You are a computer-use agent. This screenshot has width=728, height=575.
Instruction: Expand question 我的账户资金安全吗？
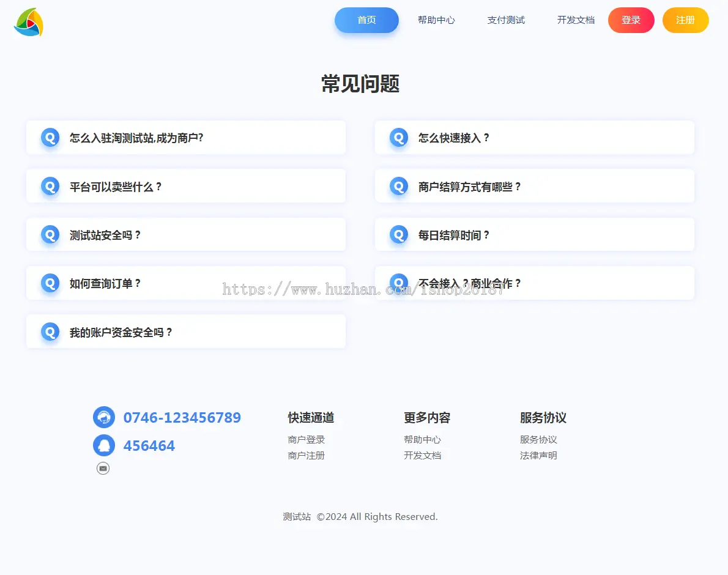point(186,332)
